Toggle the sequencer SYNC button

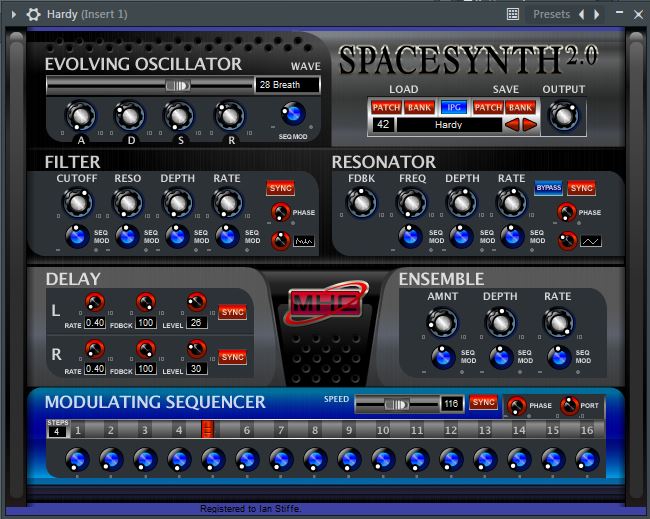coord(483,402)
